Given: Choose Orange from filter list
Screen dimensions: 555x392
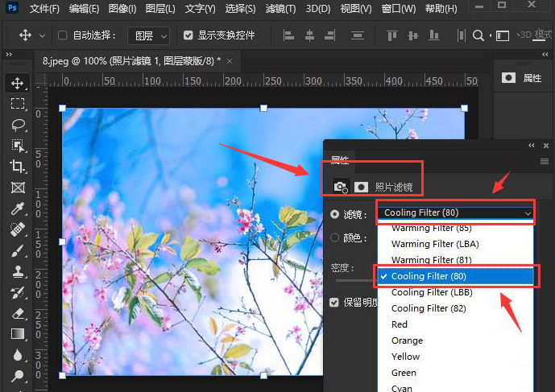Looking at the screenshot, I should tap(456, 340).
